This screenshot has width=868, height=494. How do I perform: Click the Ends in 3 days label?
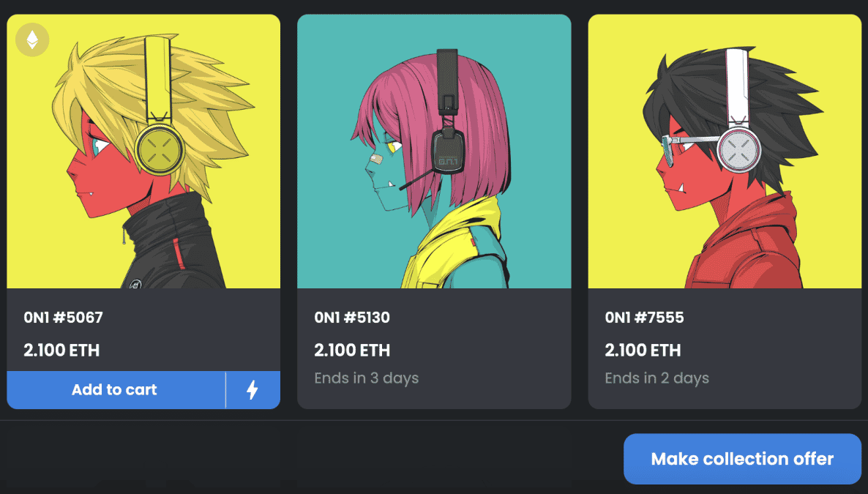[367, 378]
